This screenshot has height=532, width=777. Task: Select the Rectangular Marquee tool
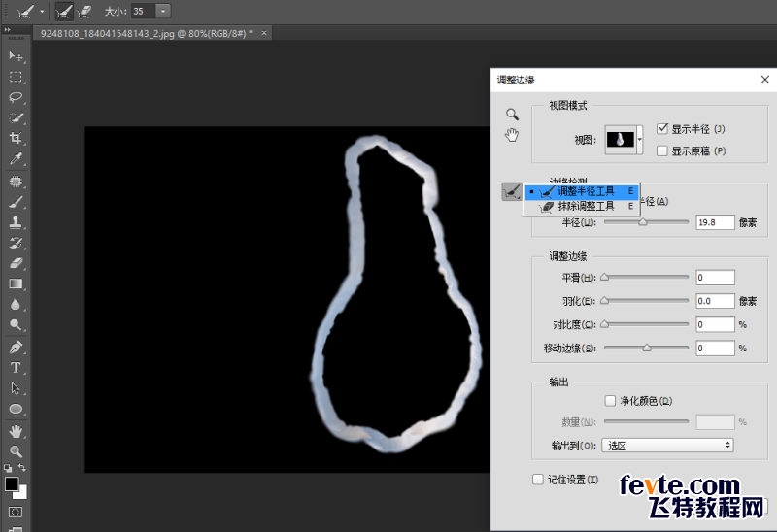tap(16, 77)
